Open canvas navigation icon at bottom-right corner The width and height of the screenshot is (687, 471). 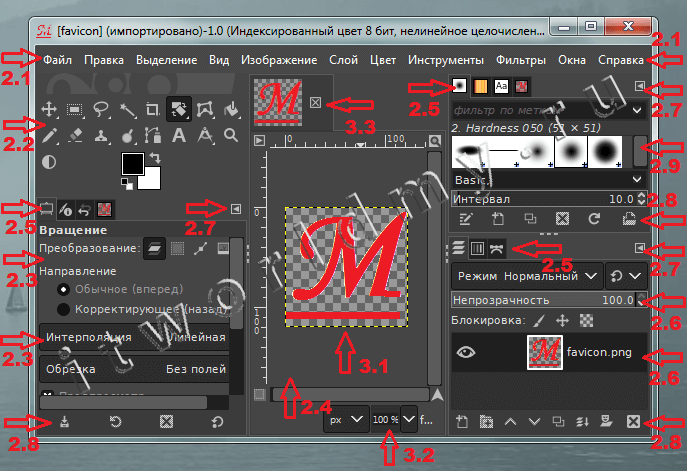(437, 395)
